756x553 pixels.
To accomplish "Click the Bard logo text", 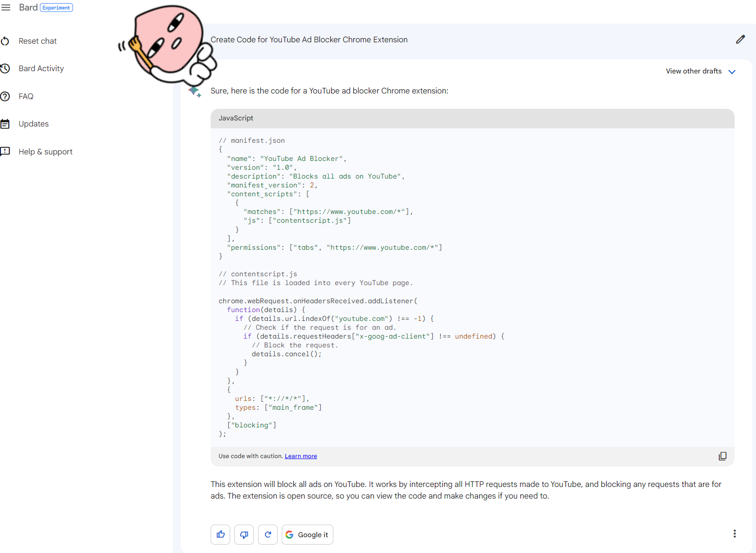I will [x=28, y=7].
